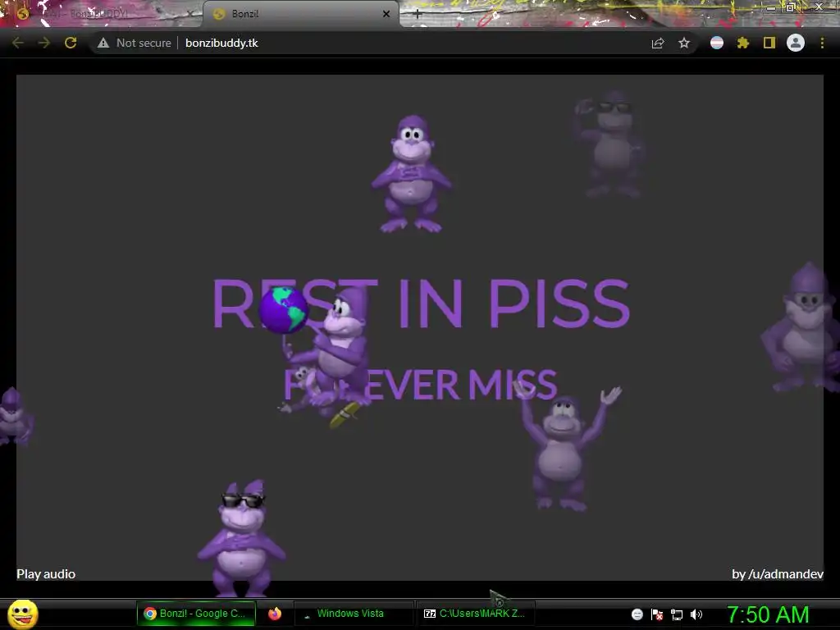
Task: Open the striped flag extension icon
Action: [717, 43]
